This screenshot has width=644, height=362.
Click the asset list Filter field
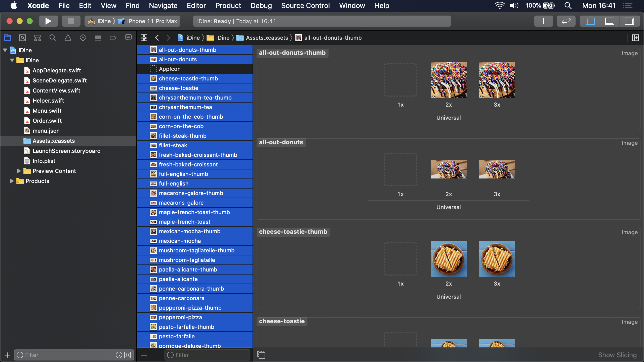[x=209, y=355]
